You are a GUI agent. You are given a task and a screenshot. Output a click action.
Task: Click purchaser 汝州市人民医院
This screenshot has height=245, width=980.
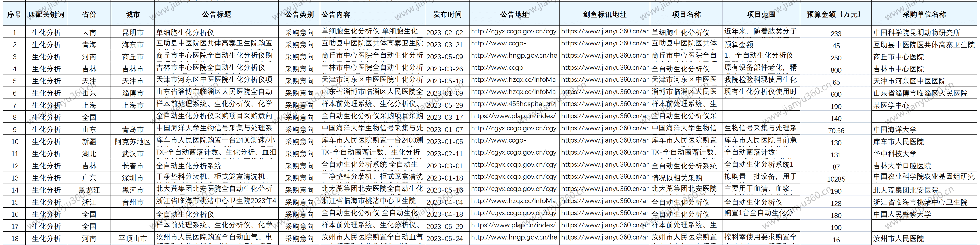tap(899, 239)
